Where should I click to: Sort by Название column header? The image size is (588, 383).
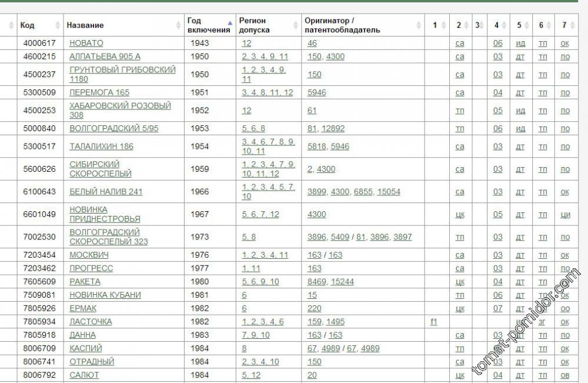[x=123, y=25]
